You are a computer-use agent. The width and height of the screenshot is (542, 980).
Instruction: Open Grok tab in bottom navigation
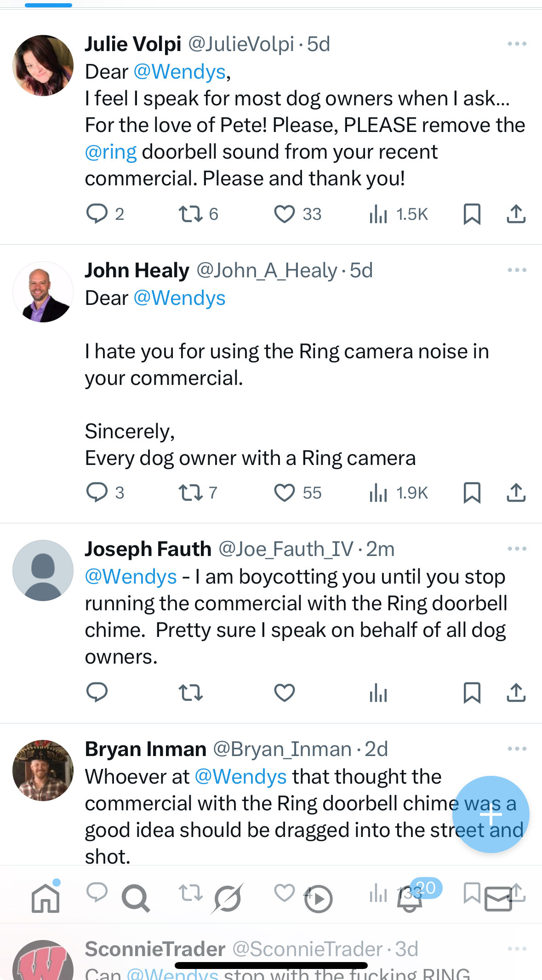tap(227, 898)
